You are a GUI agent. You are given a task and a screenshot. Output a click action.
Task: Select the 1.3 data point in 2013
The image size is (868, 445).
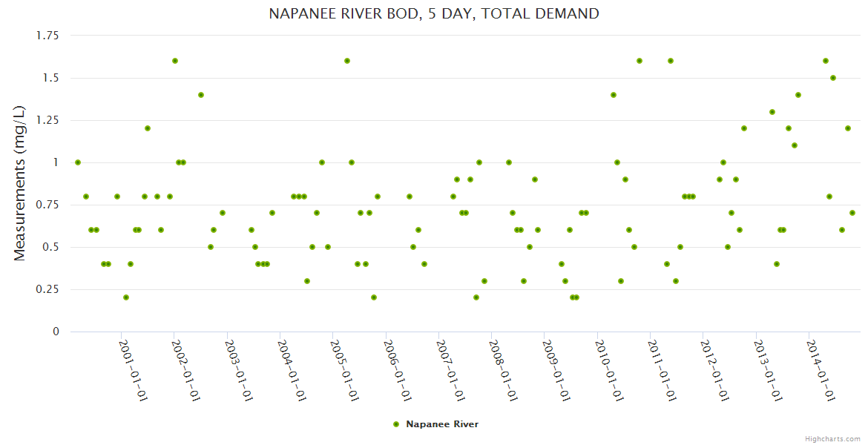point(772,112)
